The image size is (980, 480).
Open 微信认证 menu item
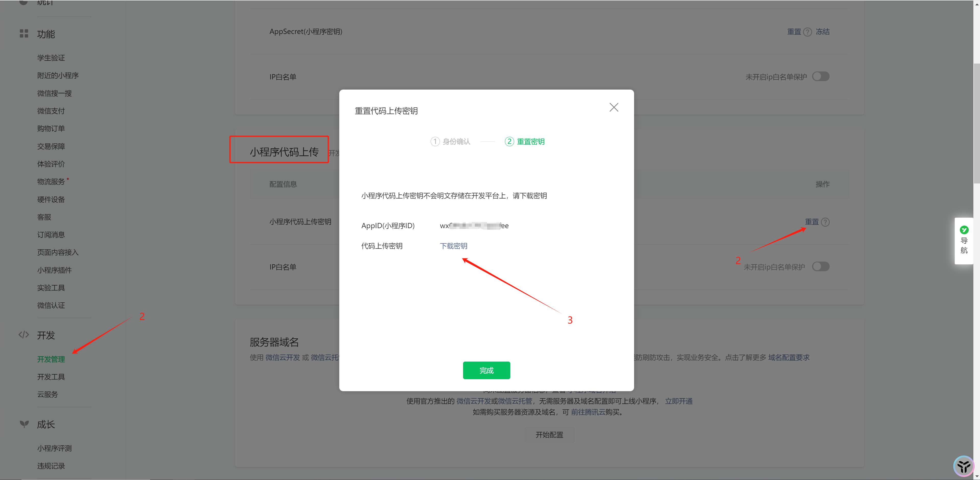(x=51, y=305)
